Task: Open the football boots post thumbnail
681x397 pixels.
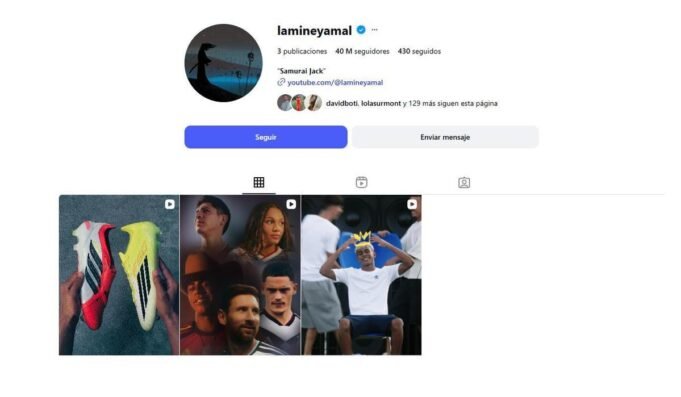Action: 119,275
